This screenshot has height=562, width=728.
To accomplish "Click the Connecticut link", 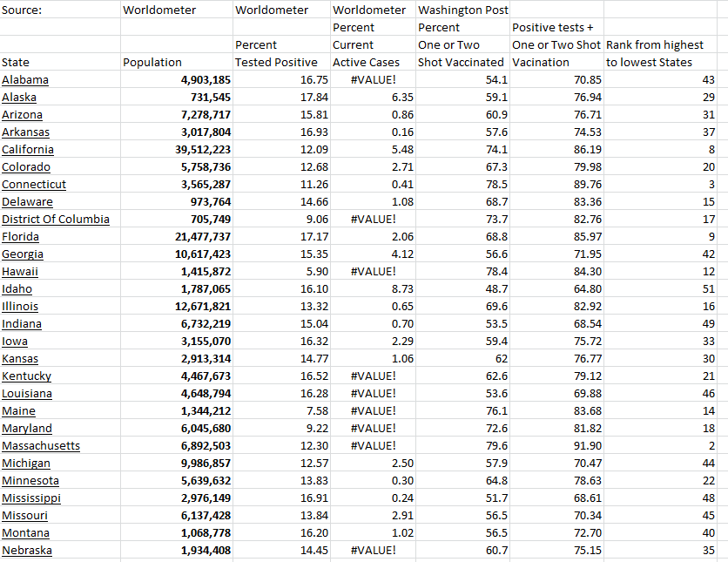I will (x=34, y=185).
